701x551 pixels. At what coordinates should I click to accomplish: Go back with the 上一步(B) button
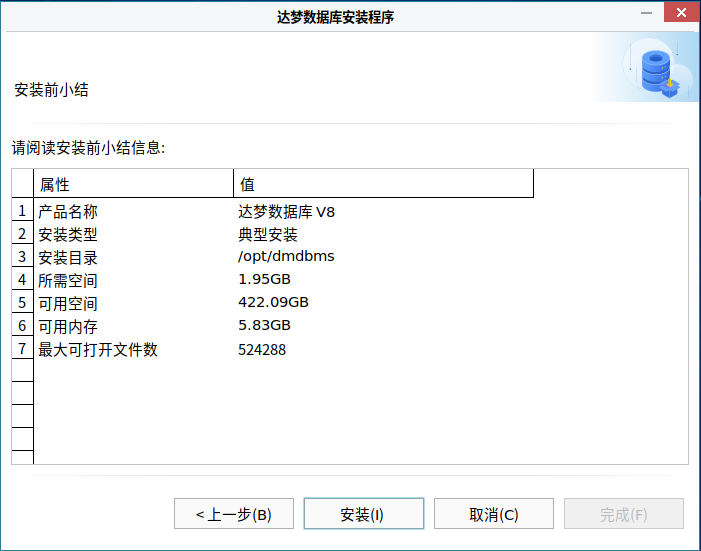[x=234, y=514]
